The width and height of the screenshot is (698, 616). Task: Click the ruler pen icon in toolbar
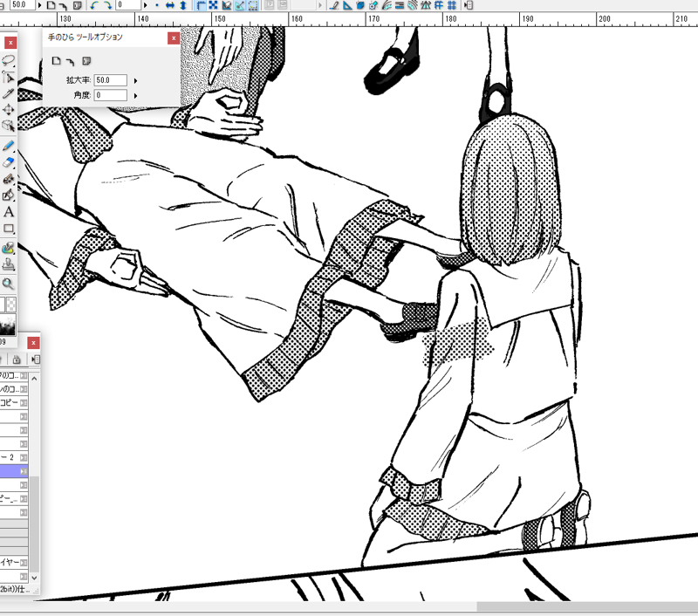click(x=335, y=5)
